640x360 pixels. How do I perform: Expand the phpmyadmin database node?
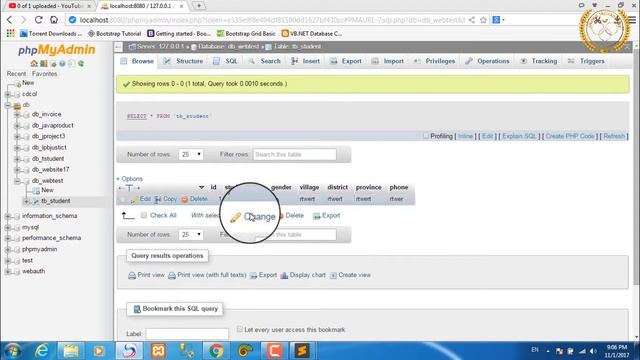pos(8,249)
